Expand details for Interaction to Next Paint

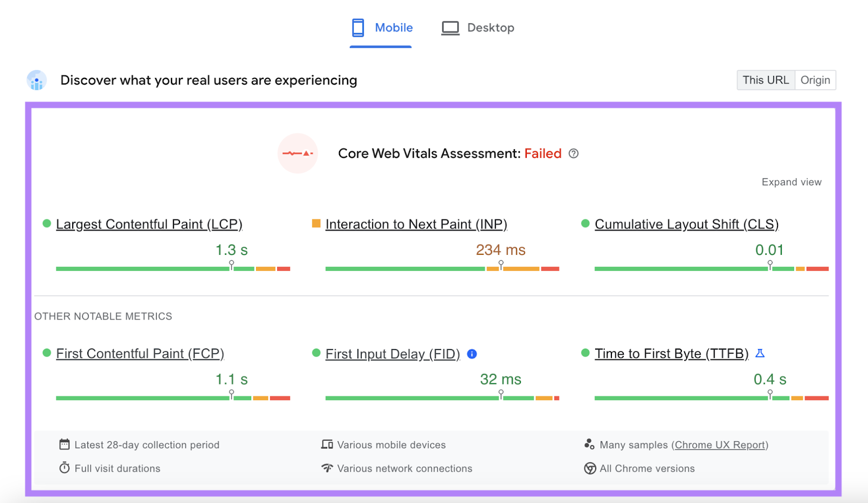pos(416,224)
